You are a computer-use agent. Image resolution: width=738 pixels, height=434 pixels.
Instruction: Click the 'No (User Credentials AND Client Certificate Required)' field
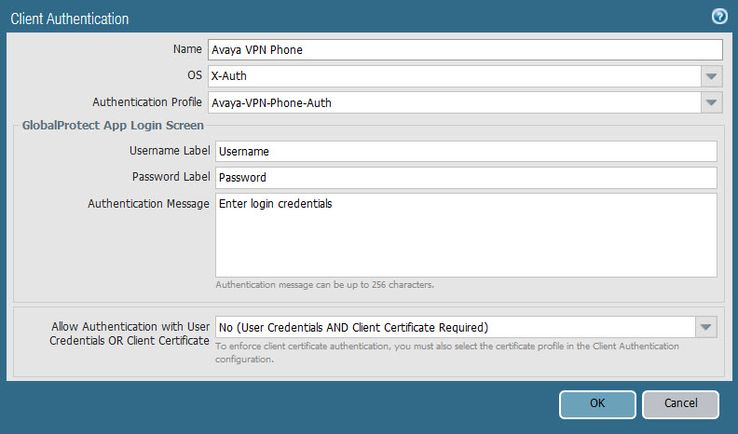coord(455,327)
